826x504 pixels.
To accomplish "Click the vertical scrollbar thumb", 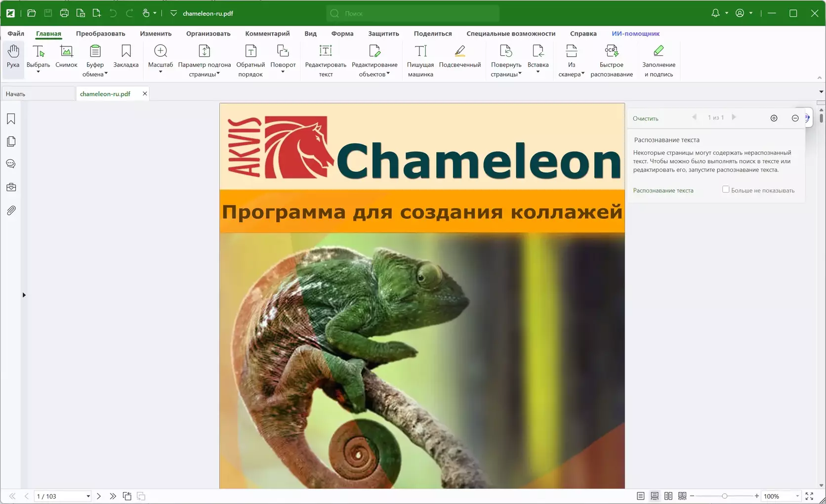I will click(x=821, y=118).
